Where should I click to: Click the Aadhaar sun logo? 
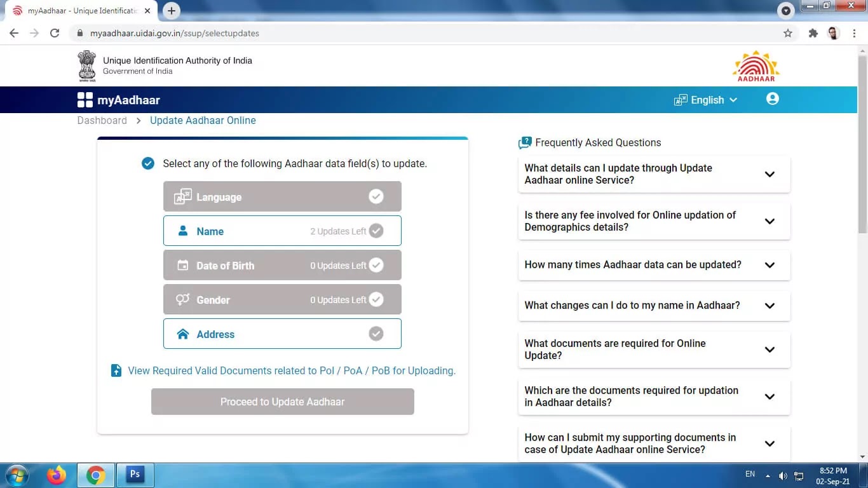pos(756,66)
